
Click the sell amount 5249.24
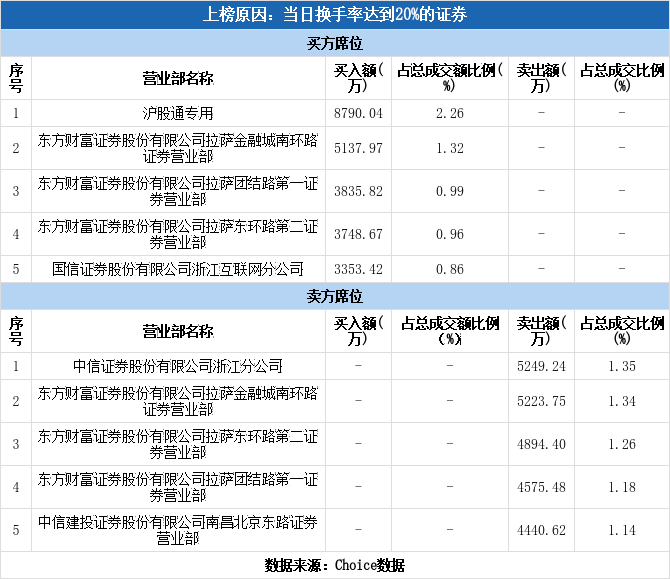click(541, 366)
